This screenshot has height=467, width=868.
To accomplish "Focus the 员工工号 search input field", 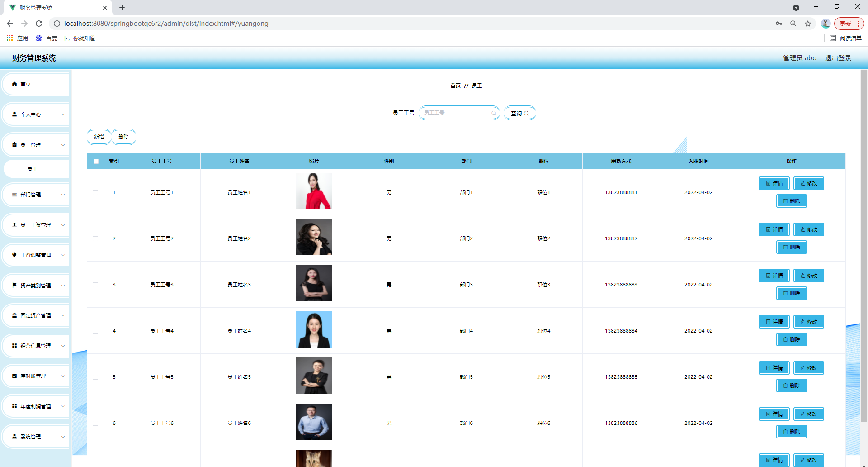I will [x=457, y=113].
